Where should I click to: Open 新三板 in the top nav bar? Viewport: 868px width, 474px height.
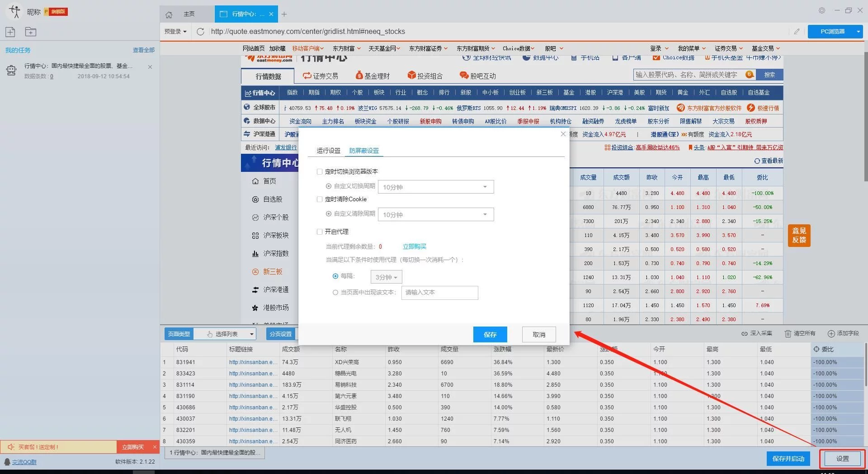point(544,92)
